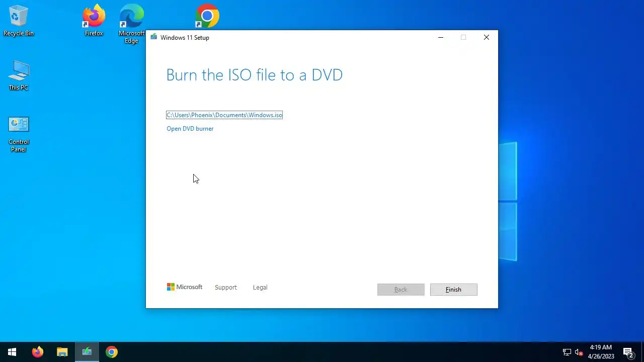
Task: Click the Finish button
Action: click(453, 290)
